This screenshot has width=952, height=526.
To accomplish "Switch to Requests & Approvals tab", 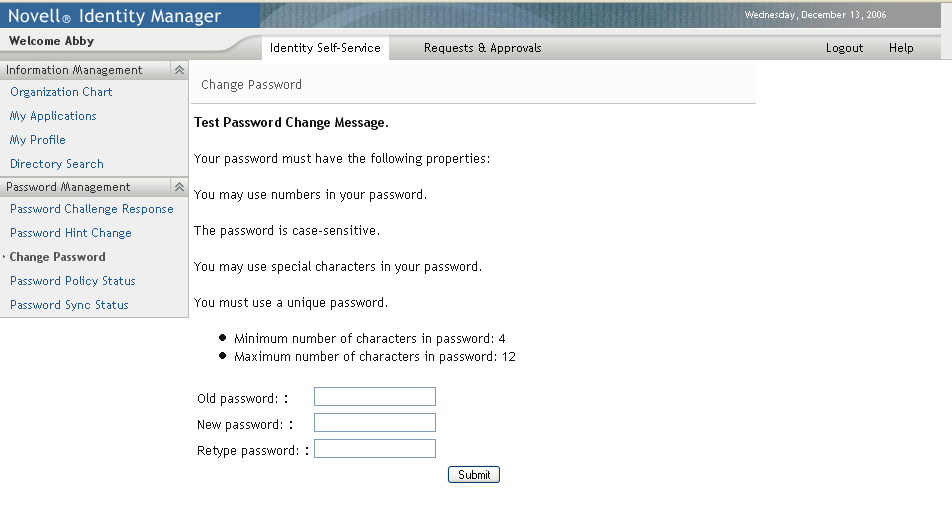I will (482, 48).
